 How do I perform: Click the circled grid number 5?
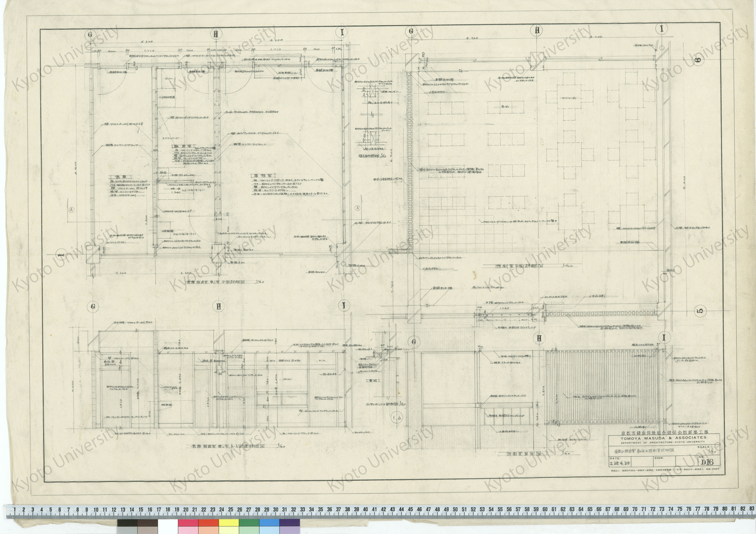(x=700, y=311)
